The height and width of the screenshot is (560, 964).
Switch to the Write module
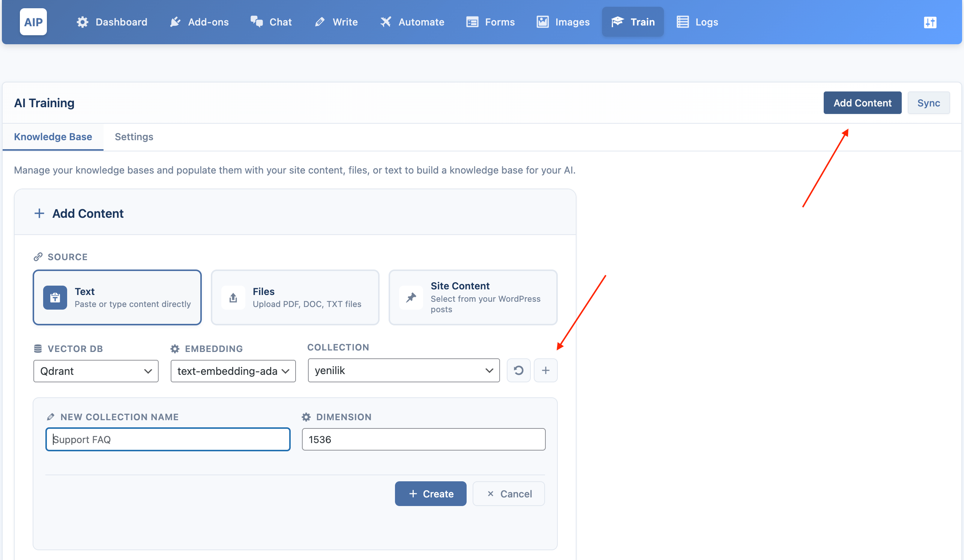coord(336,22)
